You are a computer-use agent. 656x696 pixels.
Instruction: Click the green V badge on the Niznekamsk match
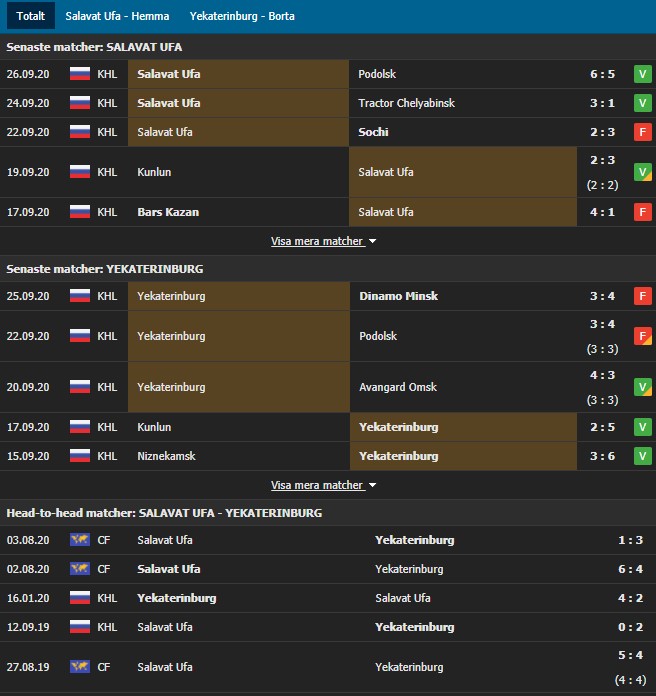click(643, 456)
